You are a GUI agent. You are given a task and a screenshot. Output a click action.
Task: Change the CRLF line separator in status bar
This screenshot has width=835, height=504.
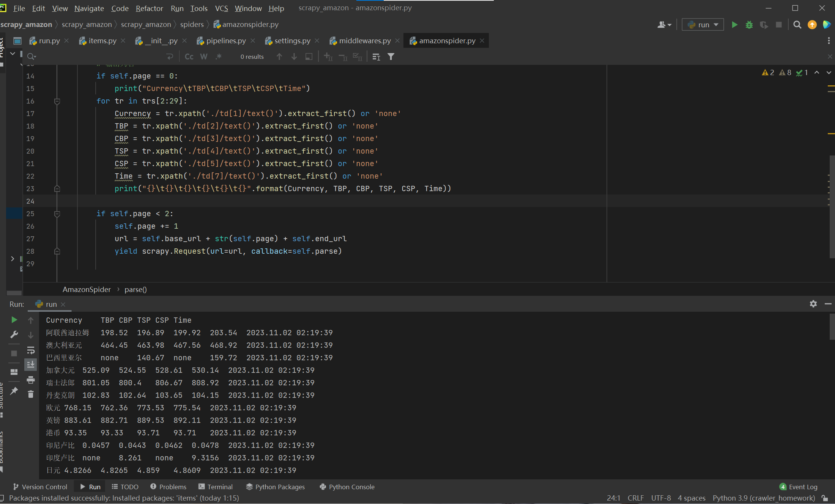coord(636,498)
